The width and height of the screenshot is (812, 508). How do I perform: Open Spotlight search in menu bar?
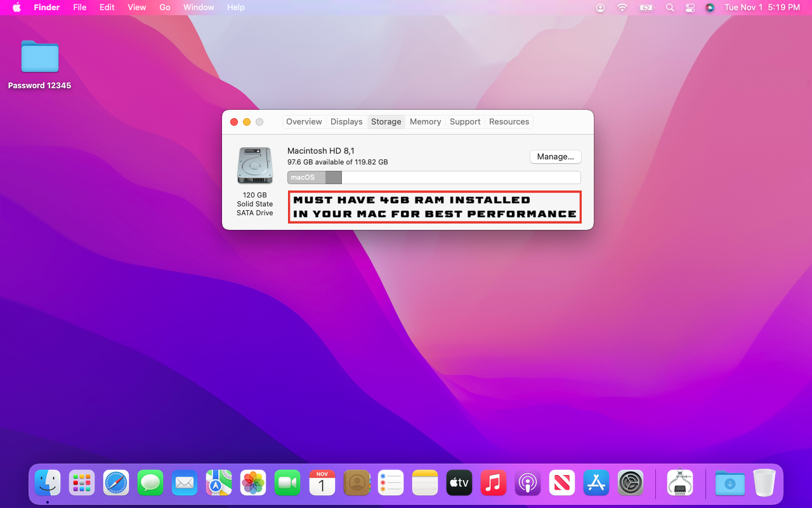coord(669,8)
